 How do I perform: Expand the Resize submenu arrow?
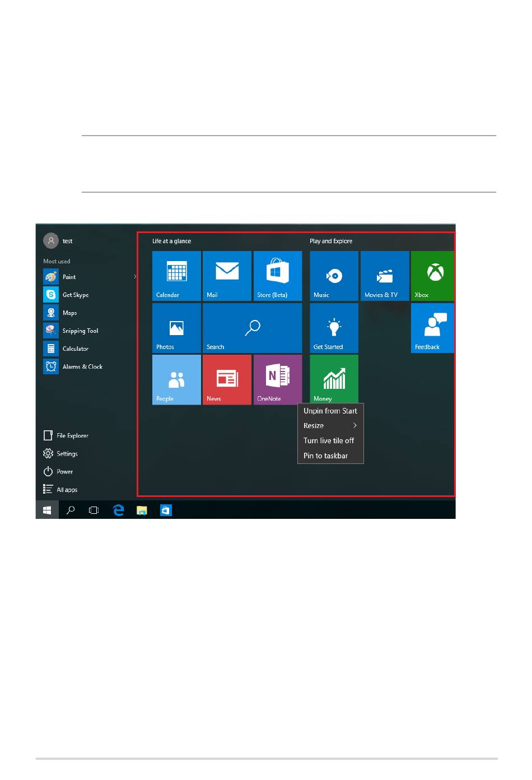tap(354, 426)
